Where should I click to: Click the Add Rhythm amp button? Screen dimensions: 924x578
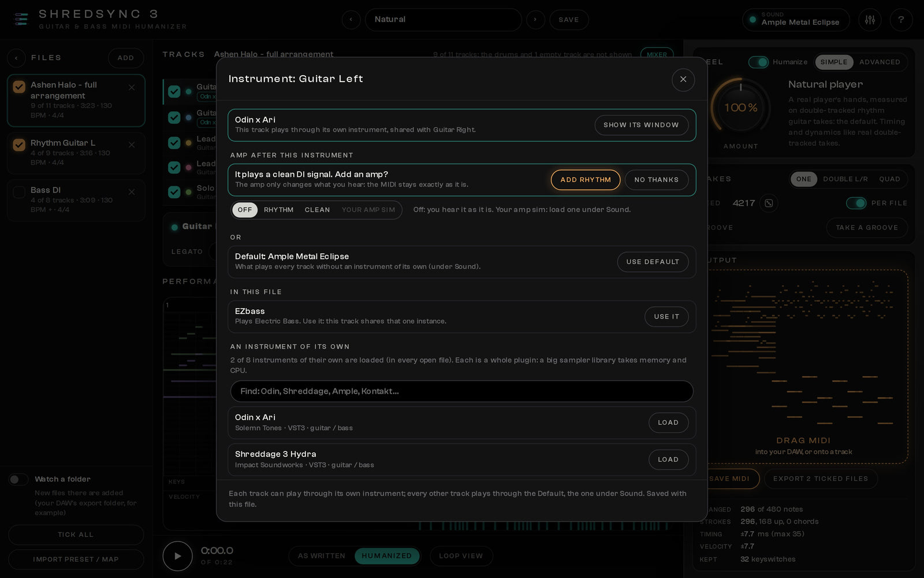586,180
